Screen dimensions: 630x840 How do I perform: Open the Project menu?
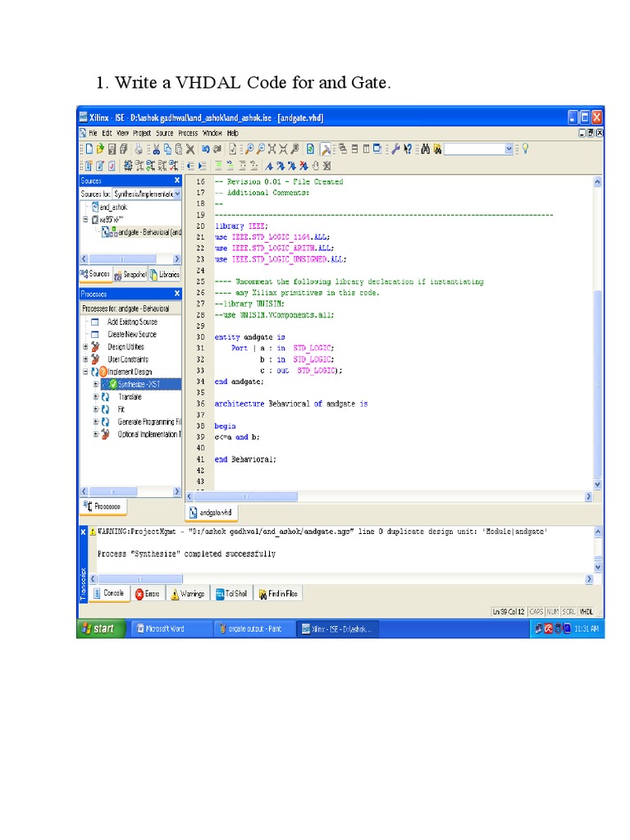click(141, 133)
